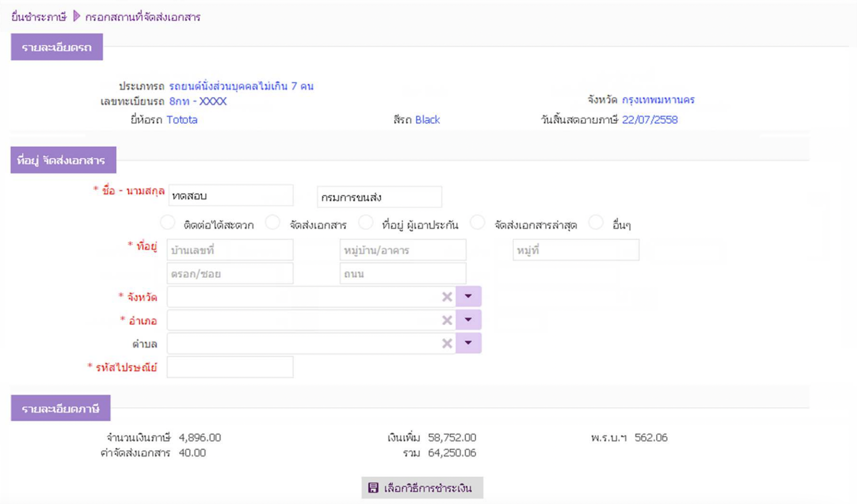
Task: Click the breadcrumb arrow icon
Action: 77,16
